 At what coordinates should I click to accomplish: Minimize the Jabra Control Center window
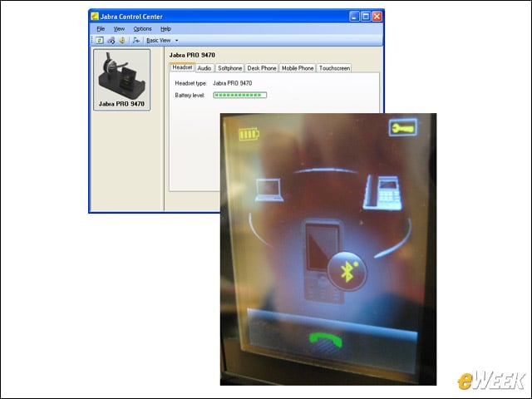click(x=354, y=17)
